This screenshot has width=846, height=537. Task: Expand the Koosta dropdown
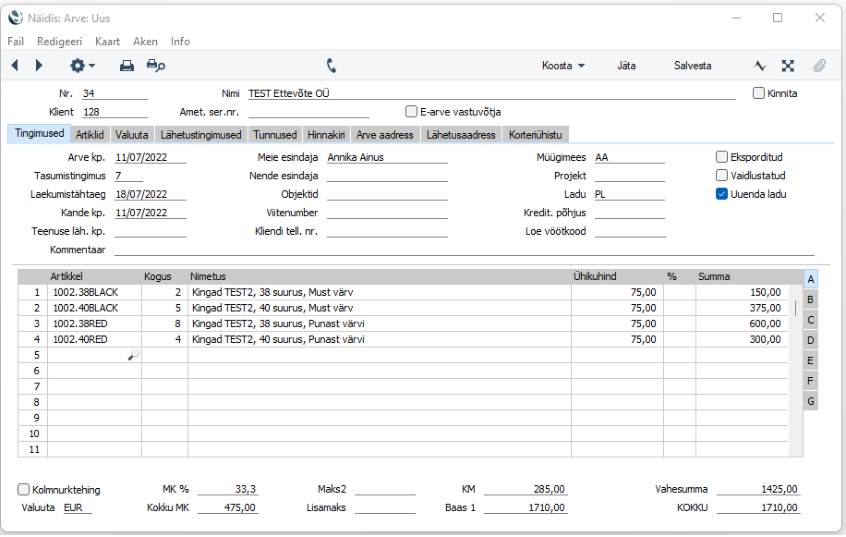point(563,66)
